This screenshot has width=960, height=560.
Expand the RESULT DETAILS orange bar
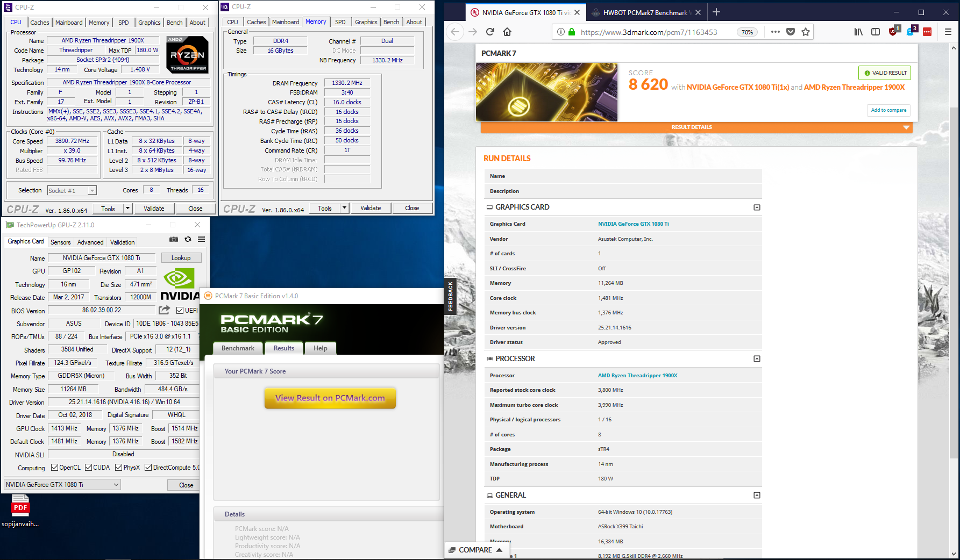point(696,127)
